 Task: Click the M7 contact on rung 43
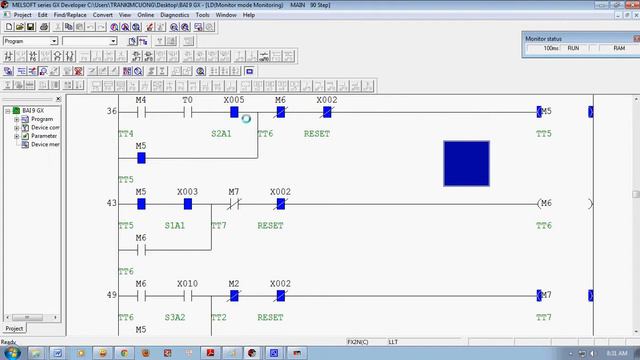pos(234,204)
